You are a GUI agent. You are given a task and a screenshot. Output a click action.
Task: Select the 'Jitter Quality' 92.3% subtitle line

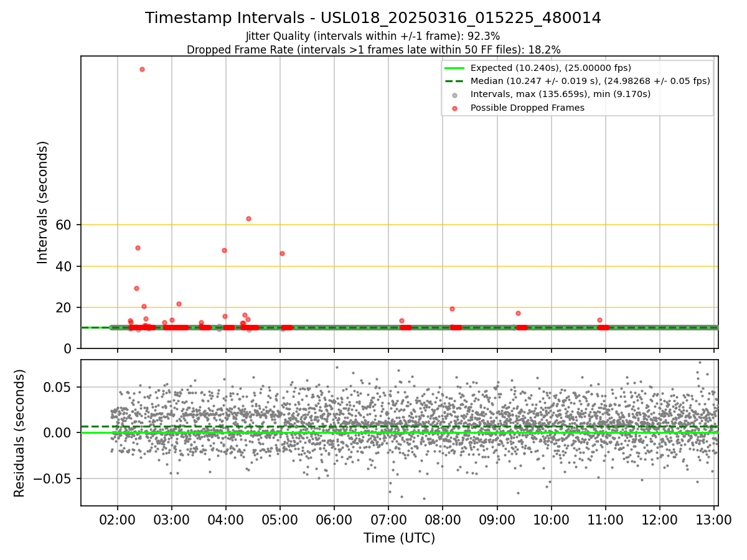pyautogui.click(x=374, y=37)
